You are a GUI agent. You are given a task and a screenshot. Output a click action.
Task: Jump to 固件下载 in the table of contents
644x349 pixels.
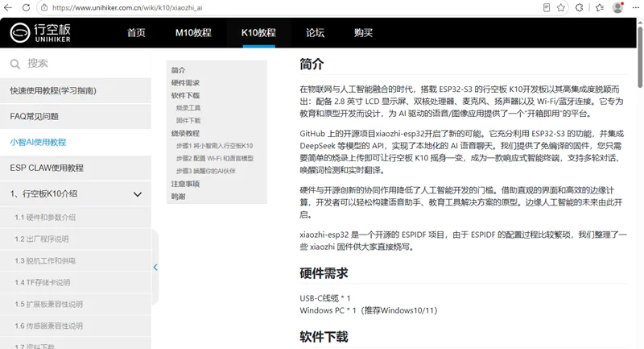pos(188,120)
